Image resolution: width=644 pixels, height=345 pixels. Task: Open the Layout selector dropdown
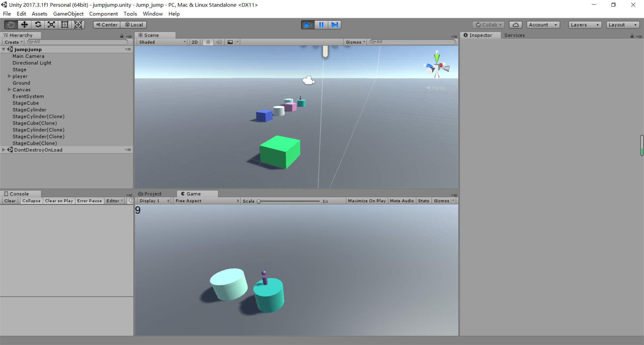pyautogui.click(x=623, y=24)
